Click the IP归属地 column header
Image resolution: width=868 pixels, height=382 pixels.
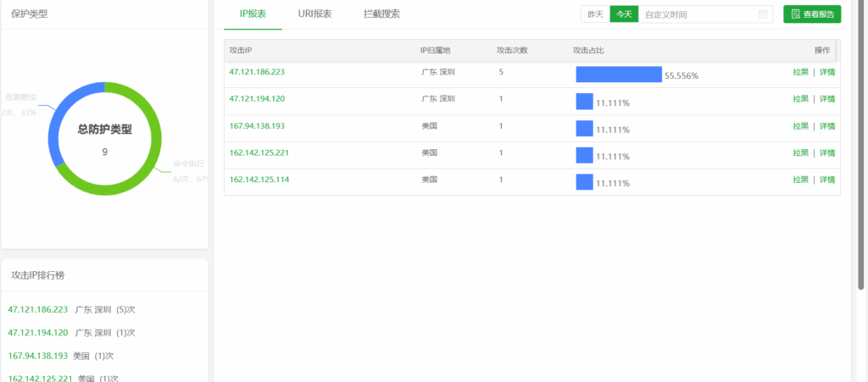point(436,50)
